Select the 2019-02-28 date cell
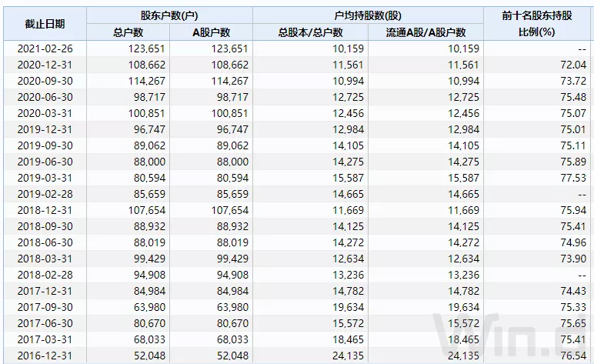594x364 pixels. (x=45, y=194)
